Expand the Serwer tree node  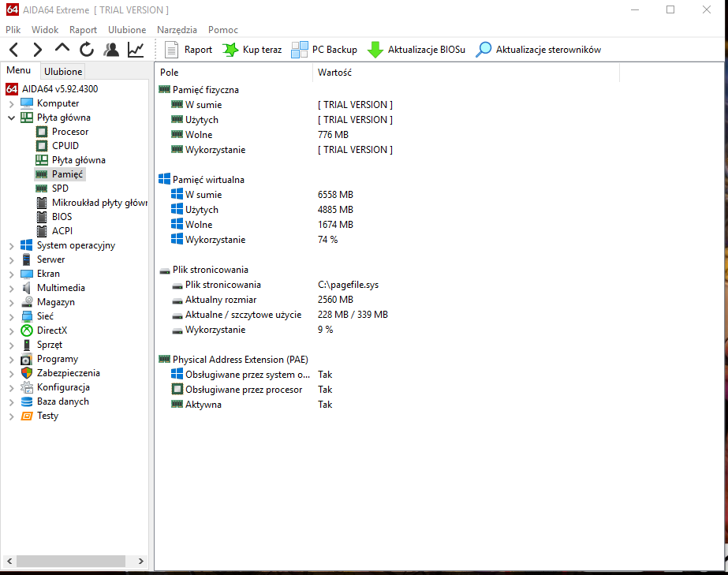pyautogui.click(x=12, y=260)
